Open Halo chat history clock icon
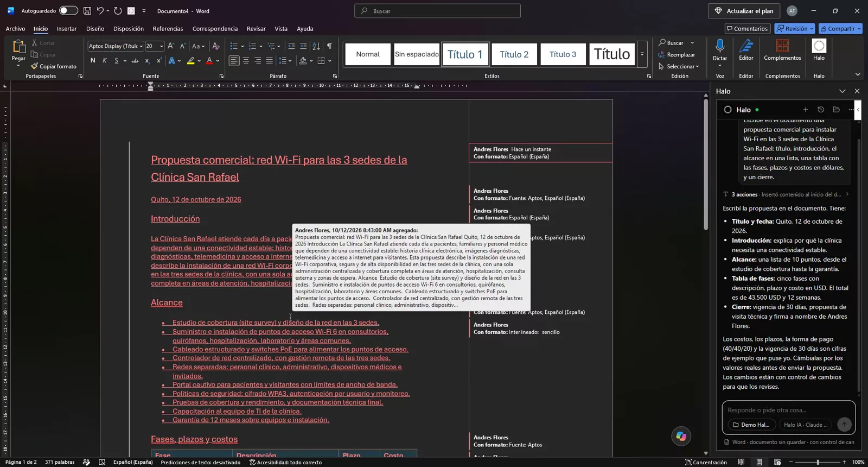The width and height of the screenshot is (868, 467). 821,110
